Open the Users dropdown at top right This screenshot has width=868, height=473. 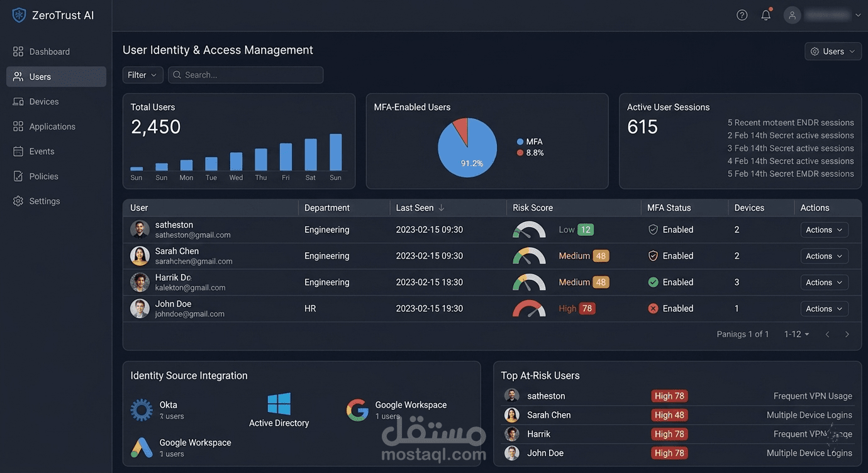tap(833, 52)
